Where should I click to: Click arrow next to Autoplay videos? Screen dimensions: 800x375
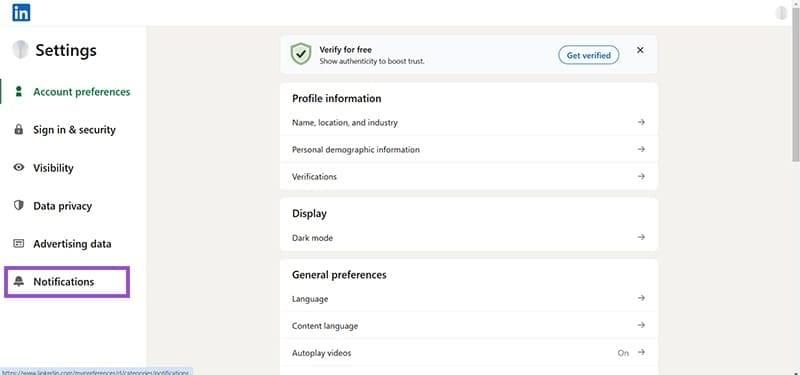coord(641,352)
